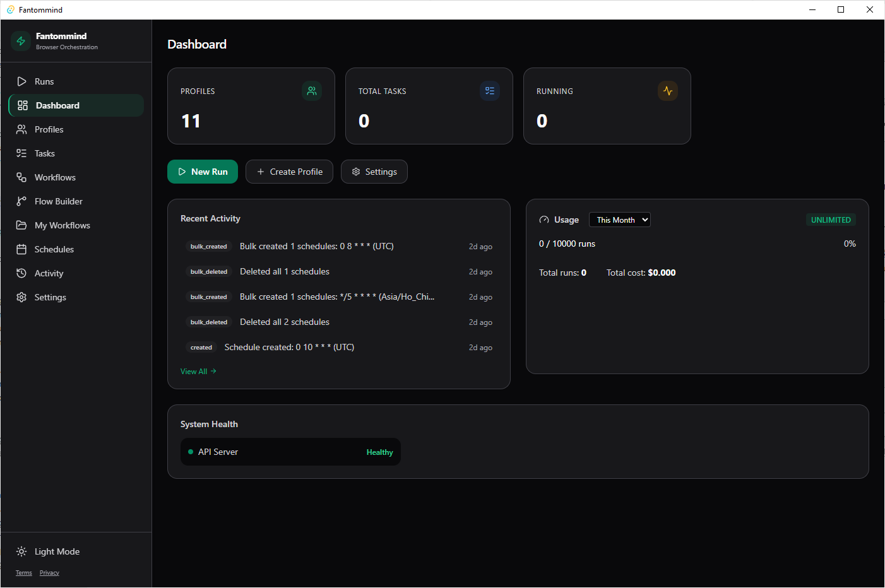Go to Profiles in the sidebar
This screenshot has height=588, width=885.
click(76, 129)
